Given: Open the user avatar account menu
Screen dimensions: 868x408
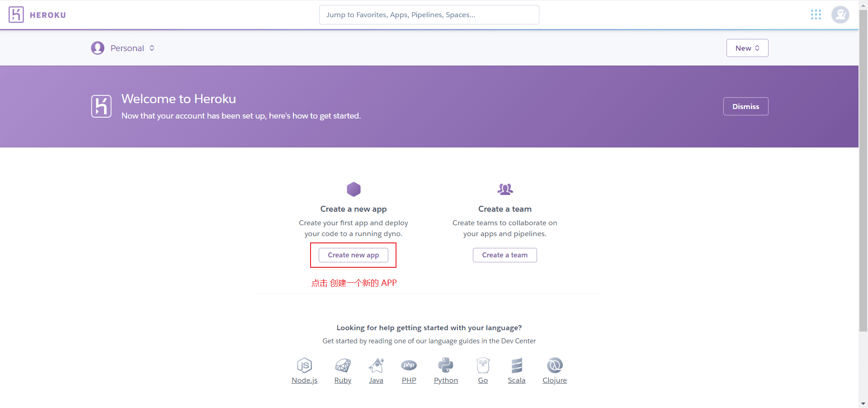Looking at the screenshot, I should (840, 15).
